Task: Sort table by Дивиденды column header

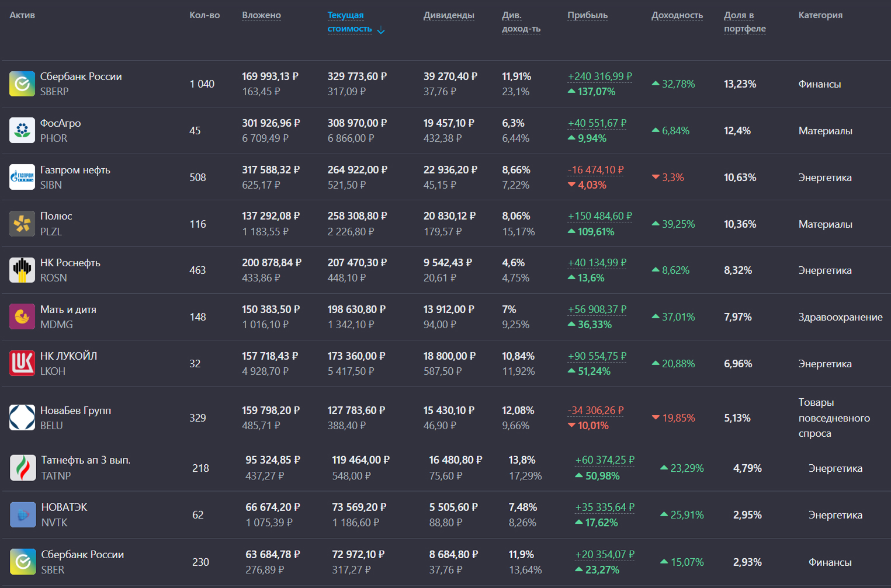Action: (x=448, y=15)
